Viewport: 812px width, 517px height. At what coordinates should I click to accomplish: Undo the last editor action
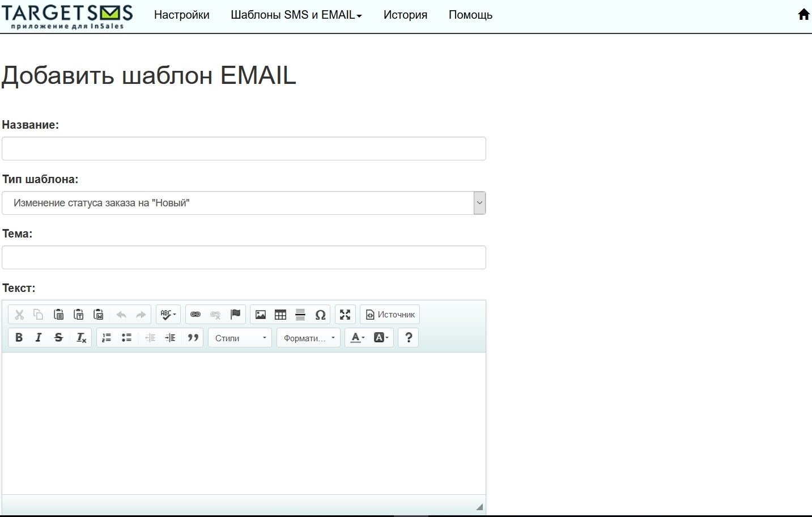121,315
